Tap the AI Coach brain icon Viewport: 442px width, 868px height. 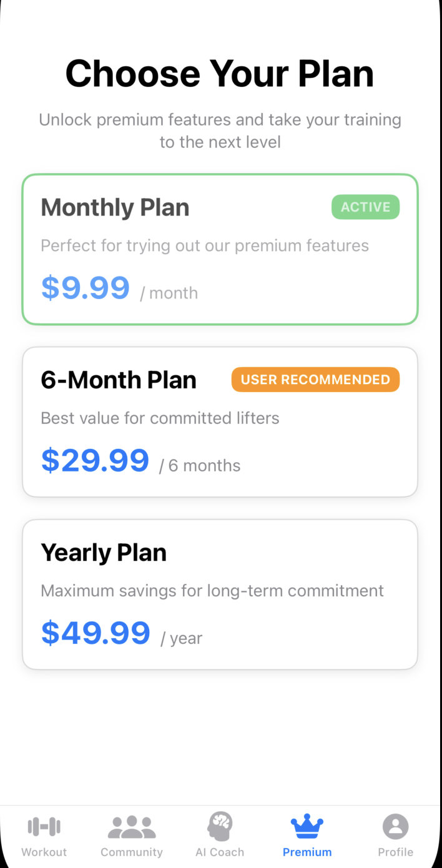(220, 826)
